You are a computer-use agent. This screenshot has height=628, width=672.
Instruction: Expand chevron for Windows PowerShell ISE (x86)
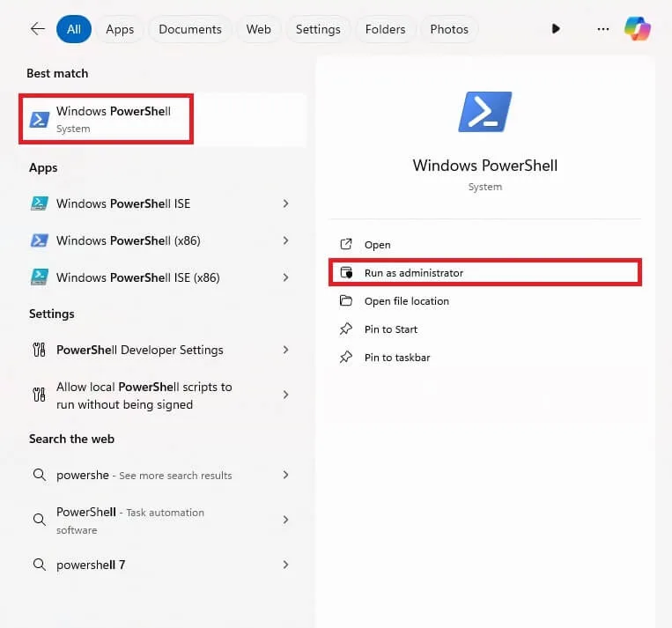[286, 277]
